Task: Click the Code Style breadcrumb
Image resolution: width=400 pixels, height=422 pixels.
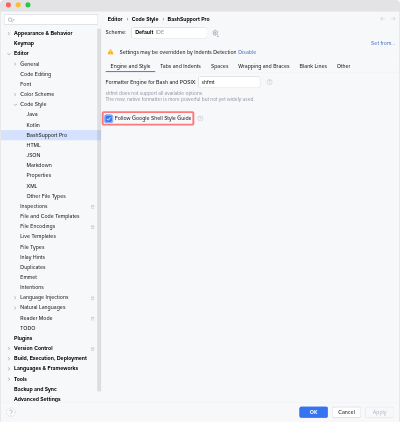Action: [x=145, y=19]
